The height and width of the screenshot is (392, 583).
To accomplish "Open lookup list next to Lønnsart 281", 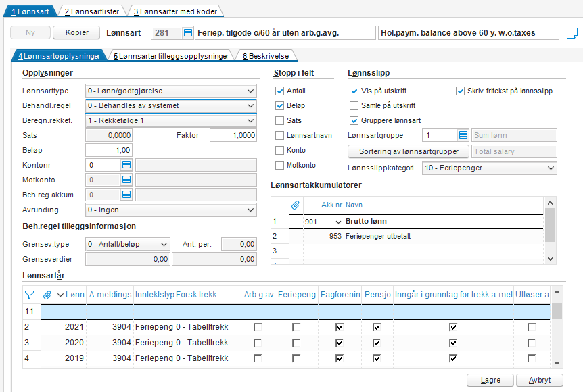I will point(188,32).
